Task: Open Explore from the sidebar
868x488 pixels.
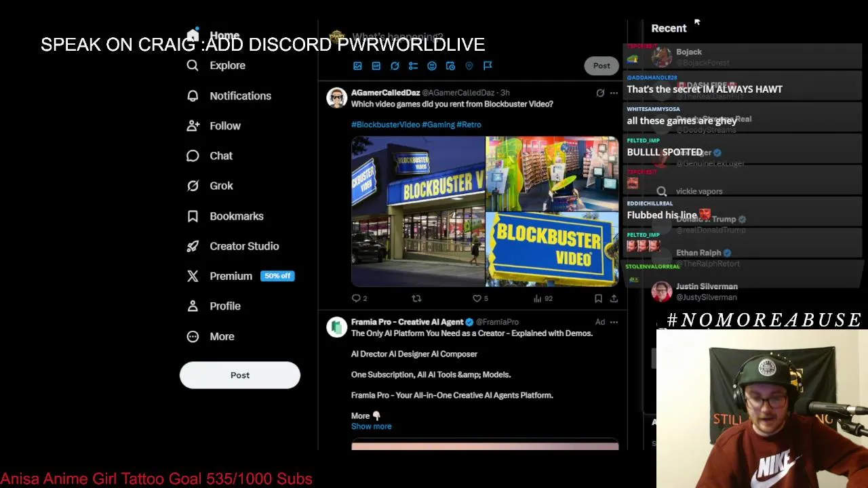Action: pos(227,66)
